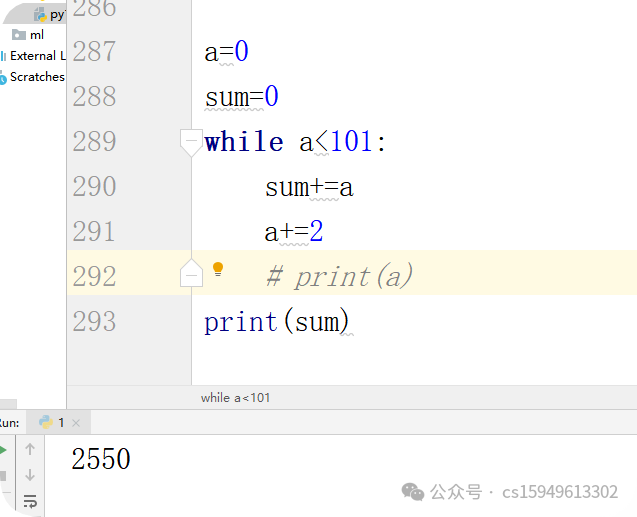Click 'print(sum)' statement on line 293
637x517 pixels.
276,322
